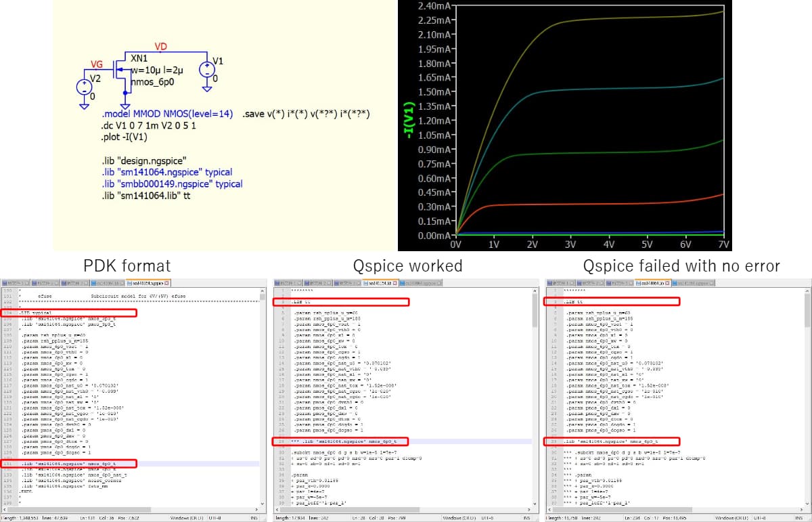Click the VG net label
Screen dimensions: 812x522
(97, 64)
